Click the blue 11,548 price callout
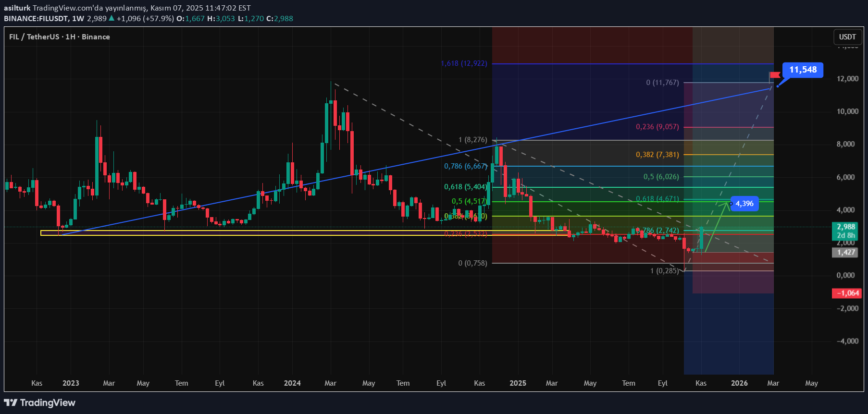 click(x=803, y=70)
